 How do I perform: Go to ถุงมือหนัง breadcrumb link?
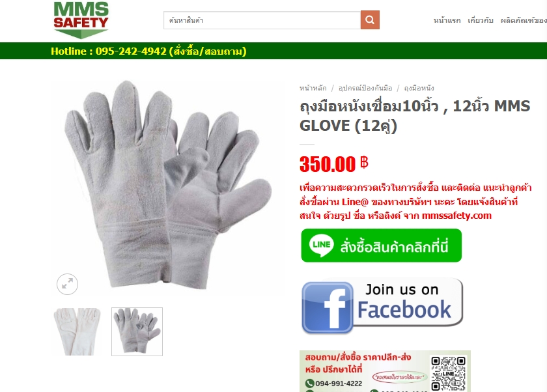point(419,88)
